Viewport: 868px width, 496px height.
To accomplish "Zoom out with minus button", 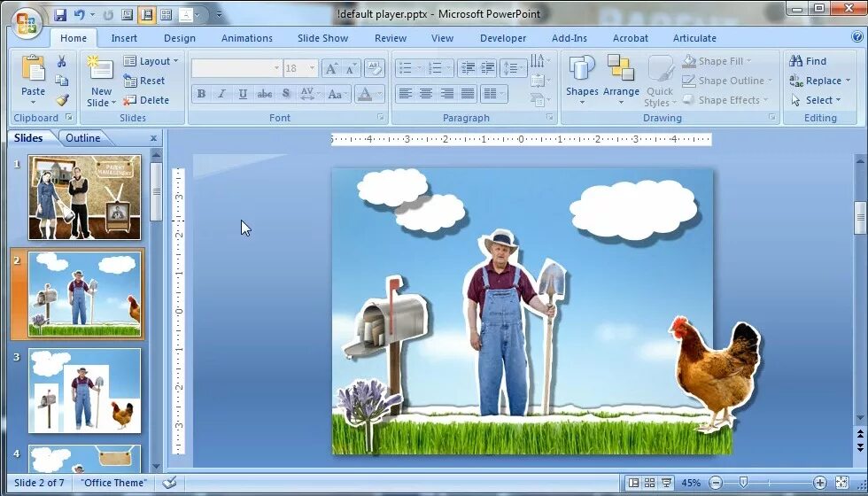I will 716,483.
